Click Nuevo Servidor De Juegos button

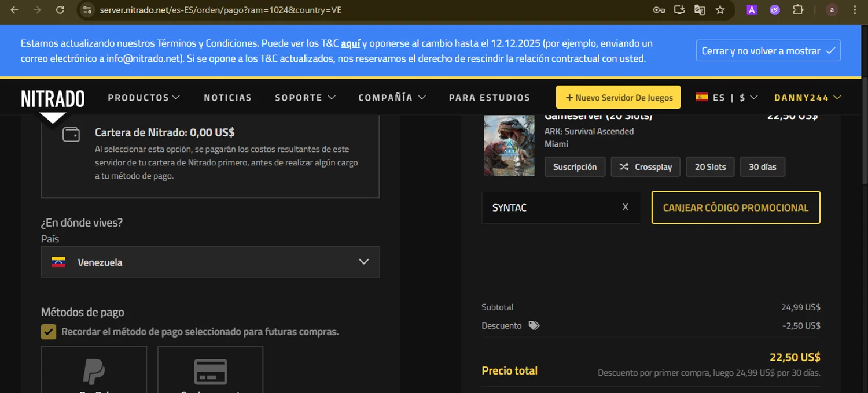click(618, 97)
